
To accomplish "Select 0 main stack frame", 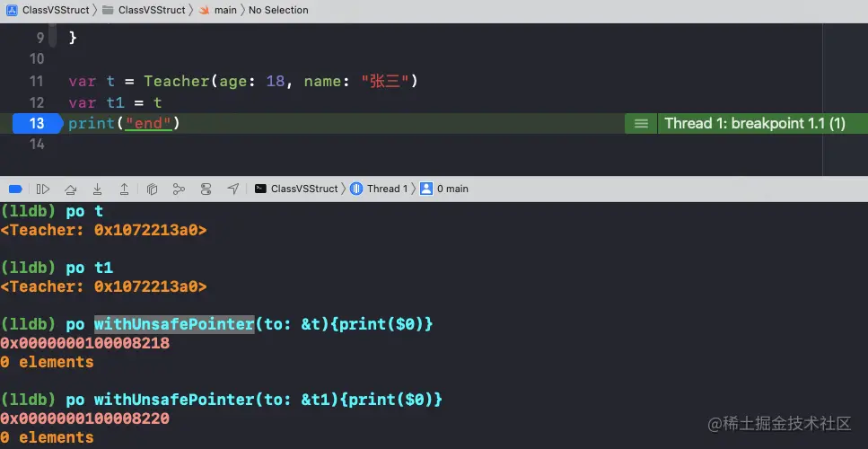I will tap(444, 189).
